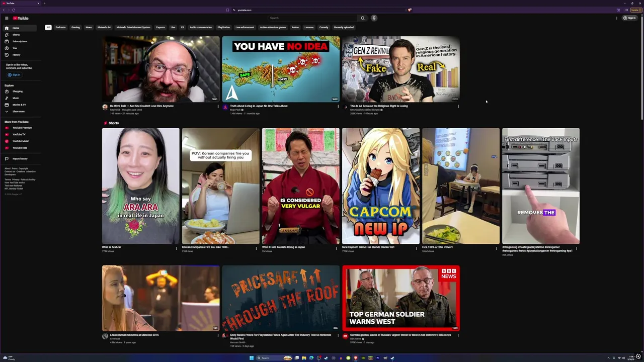Select the Recently uploaded chip
644x362 pixels.
(344, 27)
